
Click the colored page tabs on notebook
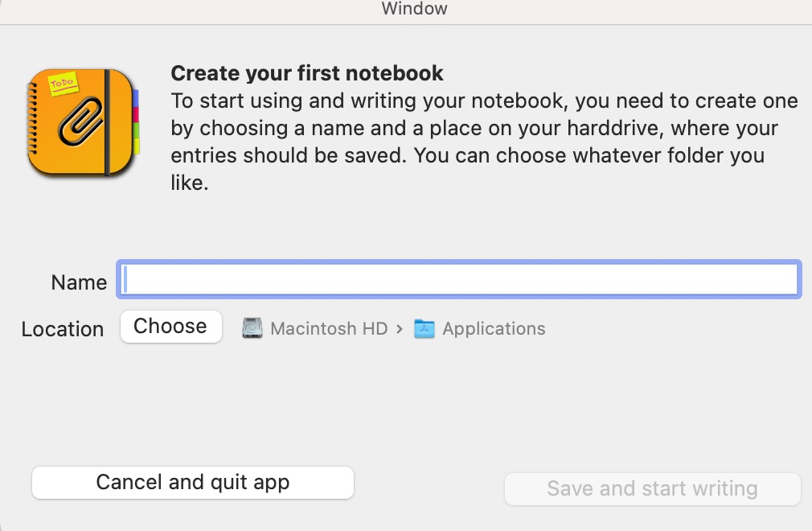[136, 121]
